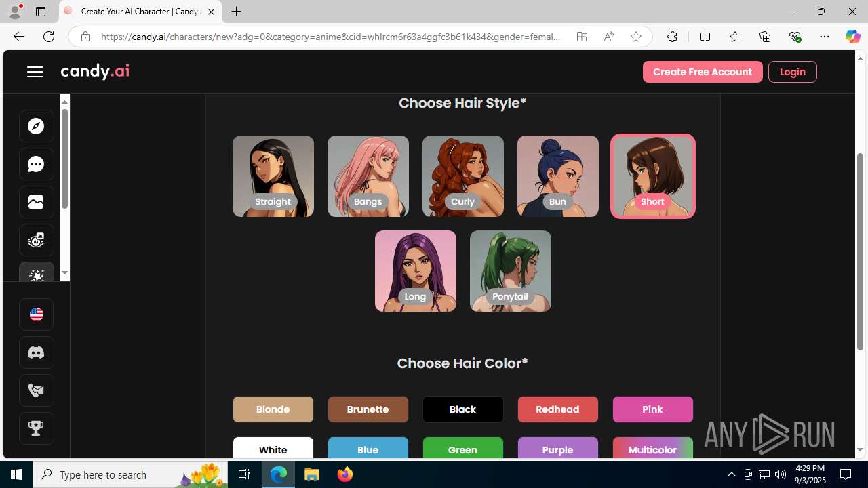This screenshot has height=488, width=868.
Task: Choose Blue hair color
Action: [368, 448]
